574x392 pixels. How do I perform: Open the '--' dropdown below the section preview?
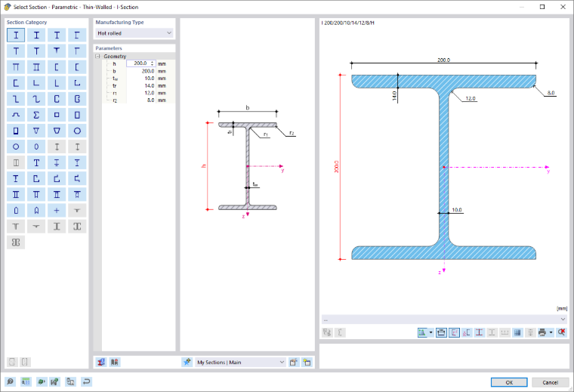click(x=444, y=319)
